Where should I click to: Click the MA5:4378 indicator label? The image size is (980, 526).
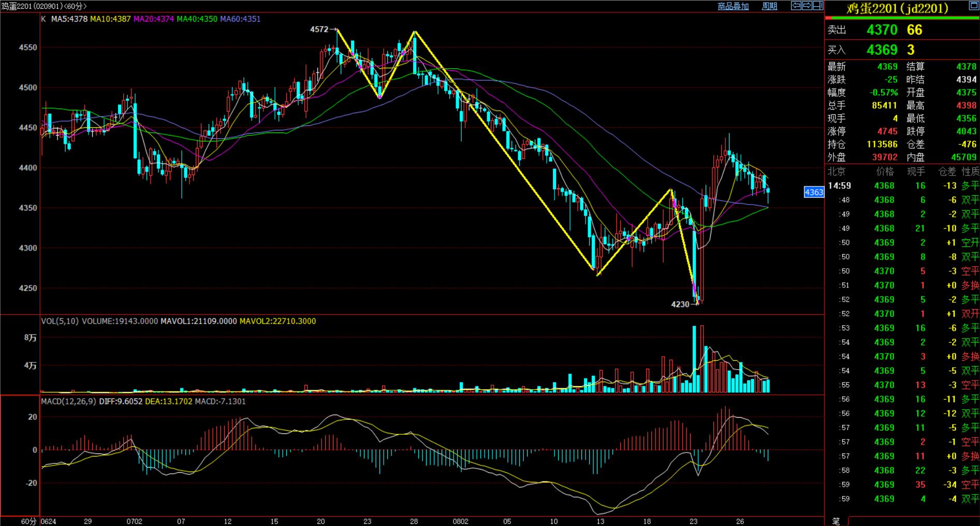[69, 19]
